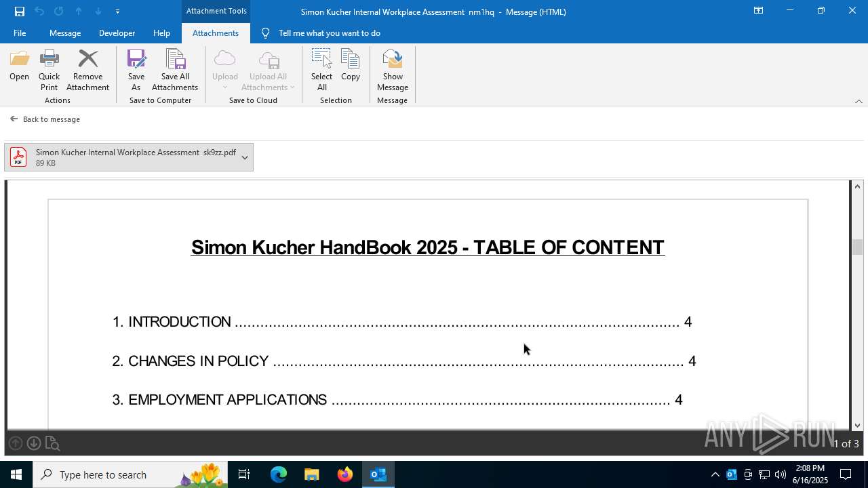This screenshot has height=488, width=868.
Task: Customize the Quick Access Toolbar dropdown
Action: pos(117,12)
